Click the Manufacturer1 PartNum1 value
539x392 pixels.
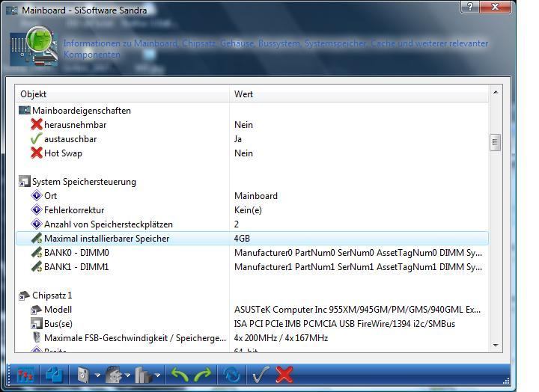click(358, 267)
